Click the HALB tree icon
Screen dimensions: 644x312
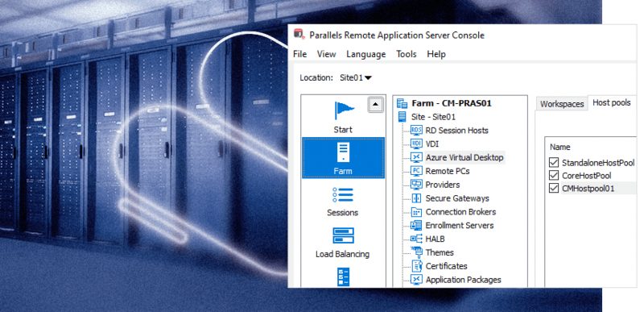(416, 239)
